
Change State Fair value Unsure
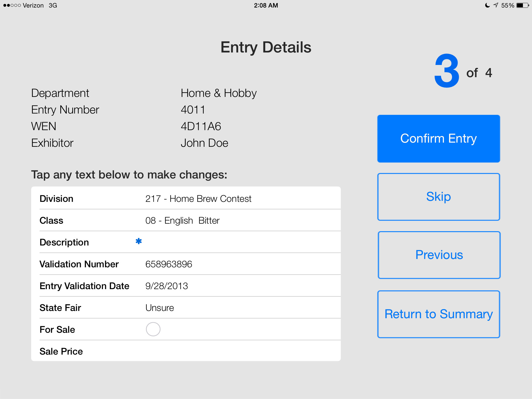coord(159,308)
